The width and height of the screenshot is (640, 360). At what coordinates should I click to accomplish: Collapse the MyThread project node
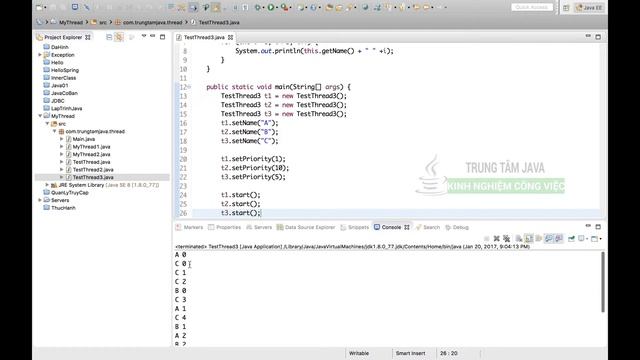(x=40, y=116)
